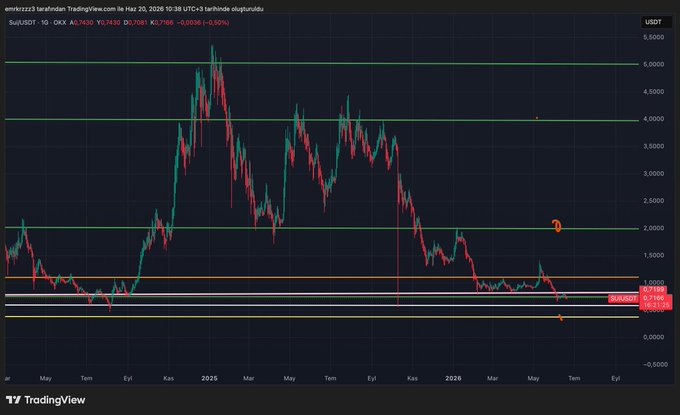Image resolution: width=680 pixels, height=415 pixels.
Task: Click the low value D0,7081 in legend
Action: click(x=135, y=23)
